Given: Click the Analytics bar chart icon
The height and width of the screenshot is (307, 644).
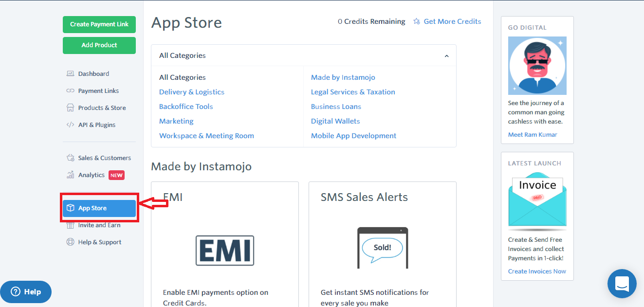Looking at the screenshot, I should (x=70, y=175).
